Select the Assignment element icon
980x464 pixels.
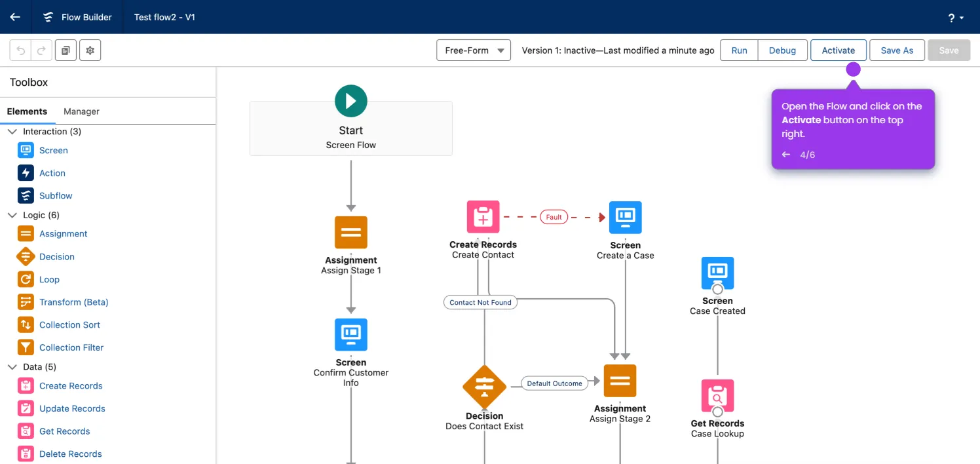click(26, 233)
